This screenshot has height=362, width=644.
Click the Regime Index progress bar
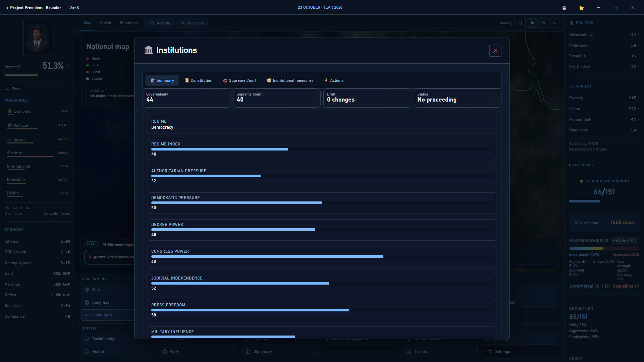coord(322,149)
